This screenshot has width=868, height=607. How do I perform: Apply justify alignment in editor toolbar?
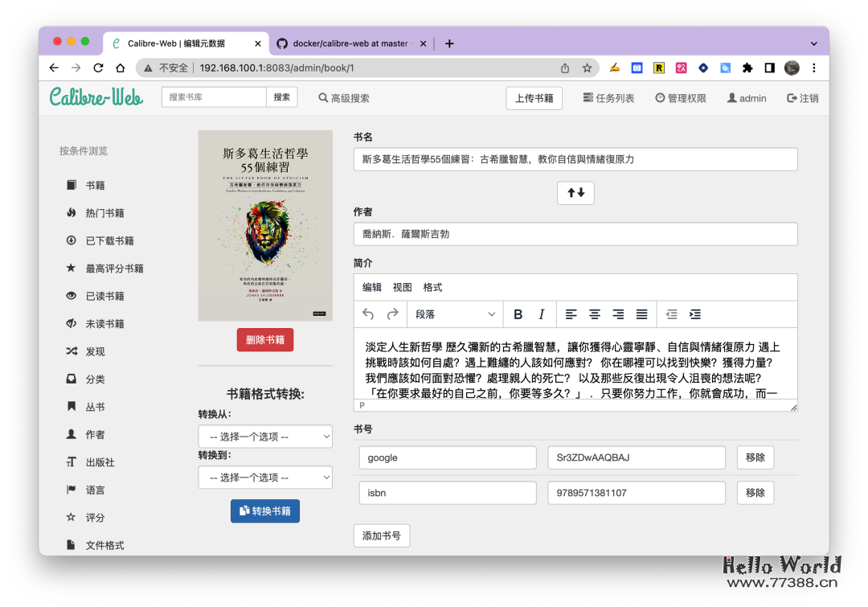click(642, 314)
